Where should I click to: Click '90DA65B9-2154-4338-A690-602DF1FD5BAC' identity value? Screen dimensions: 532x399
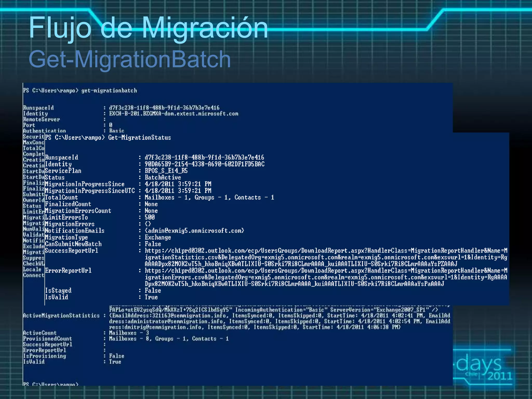[x=205, y=164]
